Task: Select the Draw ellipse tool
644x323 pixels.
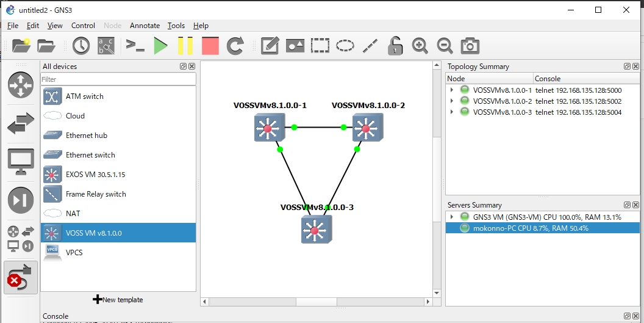Action: click(345, 46)
